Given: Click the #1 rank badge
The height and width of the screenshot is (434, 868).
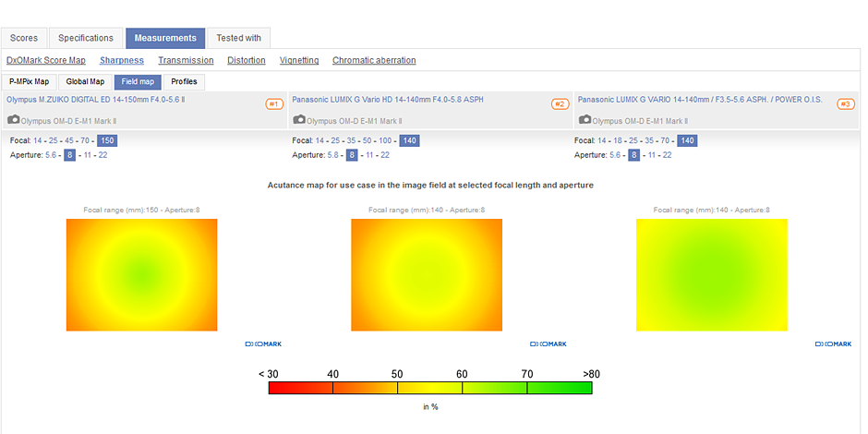Looking at the screenshot, I should [273, 104].
